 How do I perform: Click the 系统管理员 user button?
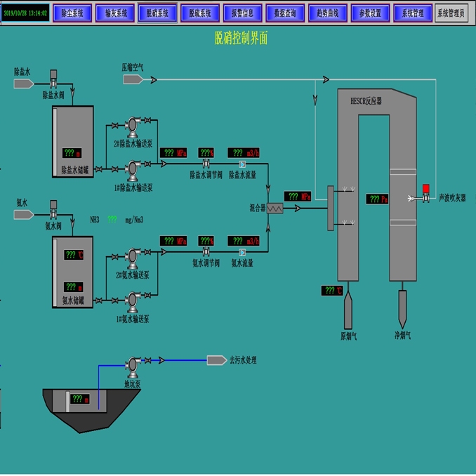tap(451, 13)
